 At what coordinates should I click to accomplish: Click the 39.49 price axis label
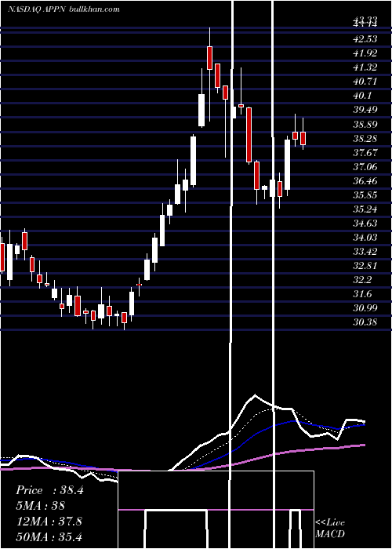[365, 110]
